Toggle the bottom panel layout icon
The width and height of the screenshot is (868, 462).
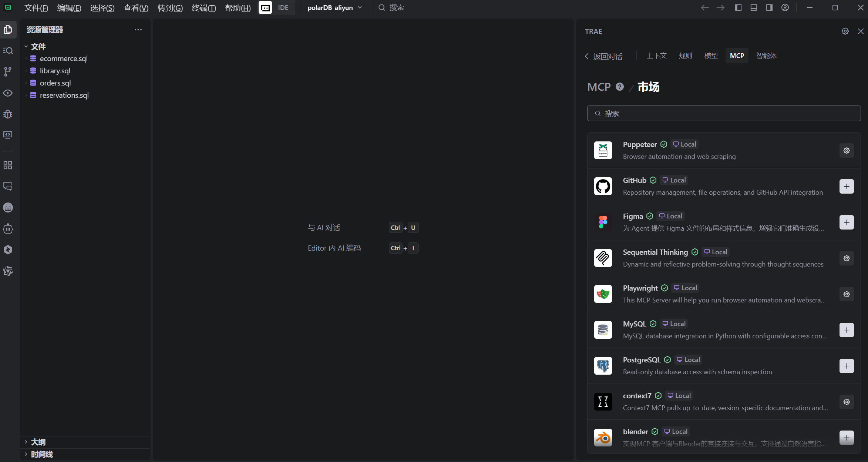[754, 7]
